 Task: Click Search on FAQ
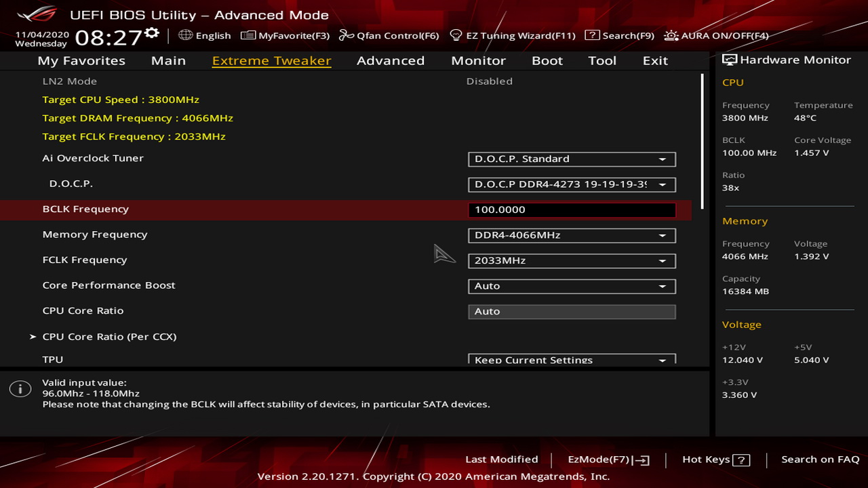pos(820,459)
